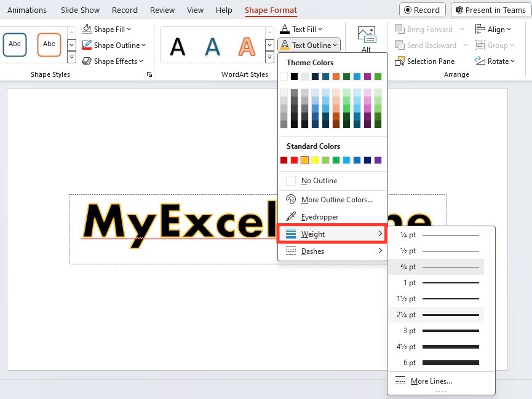Open the More Lines option

[441, 381]
